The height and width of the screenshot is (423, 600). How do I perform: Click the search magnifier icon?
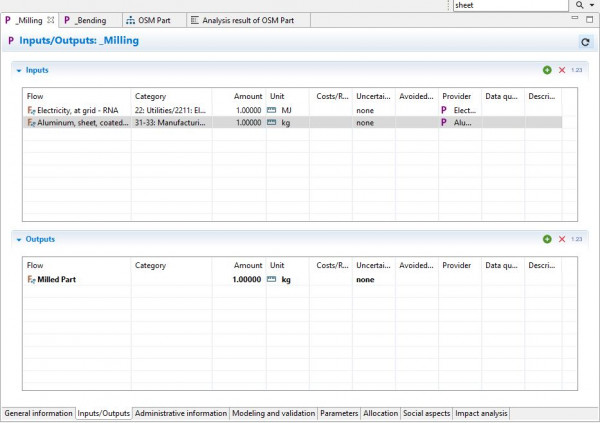[579, 5]
